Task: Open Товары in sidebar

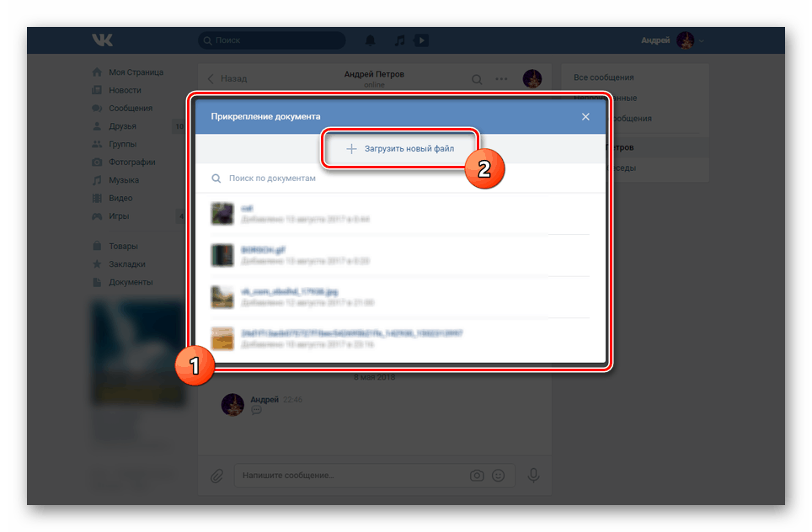Action: (x=123, y=247)
